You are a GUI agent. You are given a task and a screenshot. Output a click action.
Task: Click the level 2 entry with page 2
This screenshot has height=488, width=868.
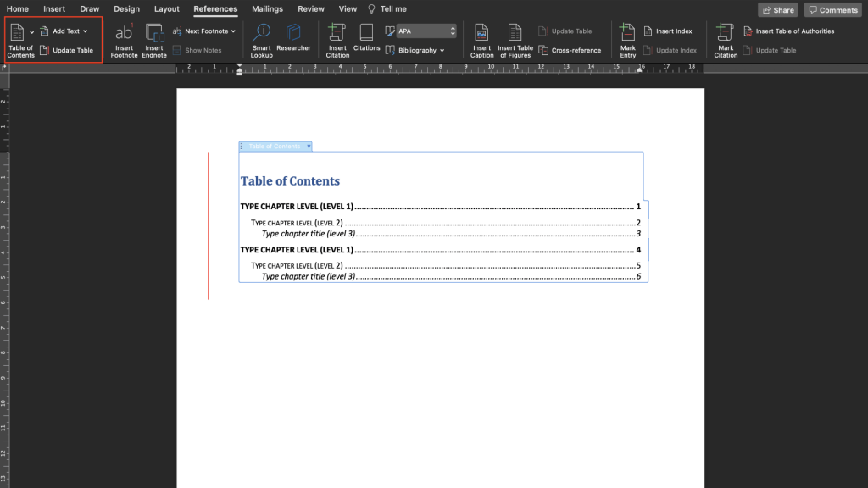(x=446, y=223)
